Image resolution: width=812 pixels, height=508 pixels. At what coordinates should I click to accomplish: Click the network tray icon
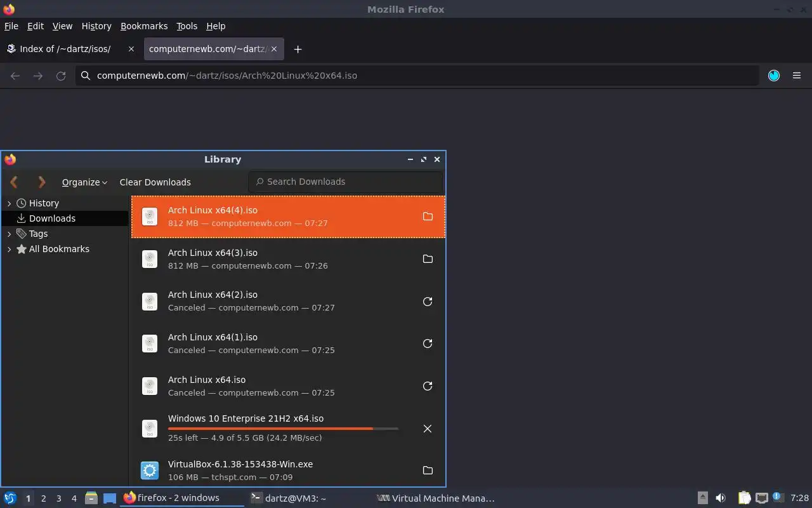click(x=761, y=498)
